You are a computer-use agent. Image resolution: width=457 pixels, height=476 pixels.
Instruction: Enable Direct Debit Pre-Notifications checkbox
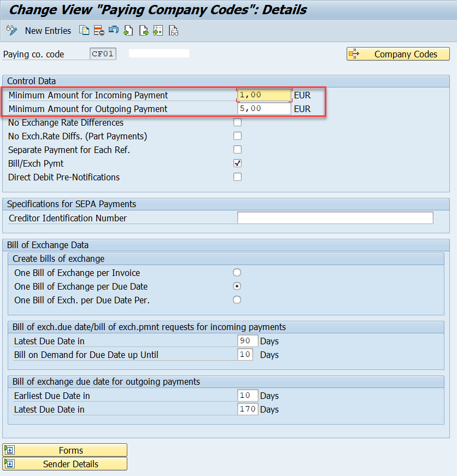click(x=237, y=177)
